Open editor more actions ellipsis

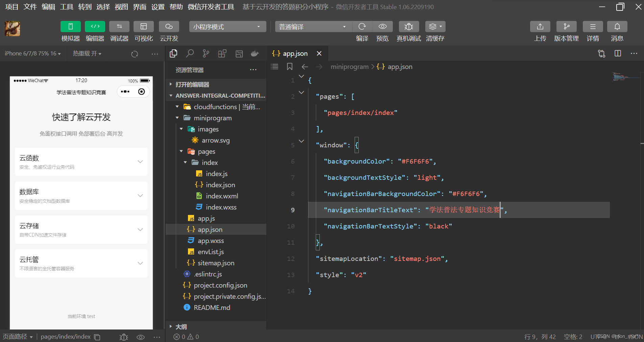point(634,53)
